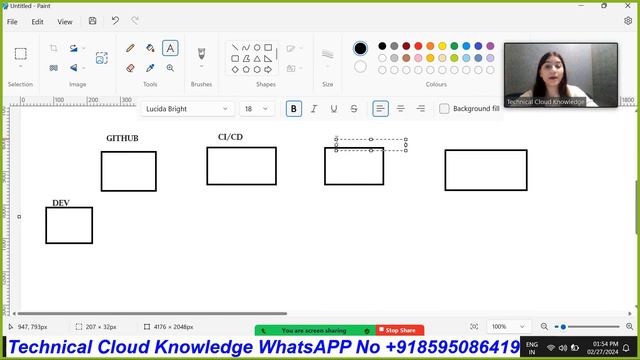
Task: Select the Curve shape
Action: click(x=246, y=48)
